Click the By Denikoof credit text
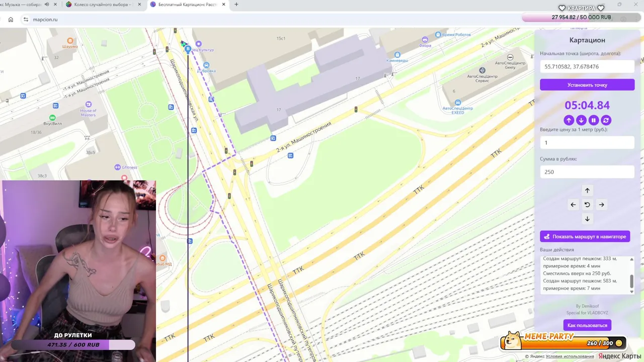The image size is (644, 362). pyautogui.click(x=587, y=306)
